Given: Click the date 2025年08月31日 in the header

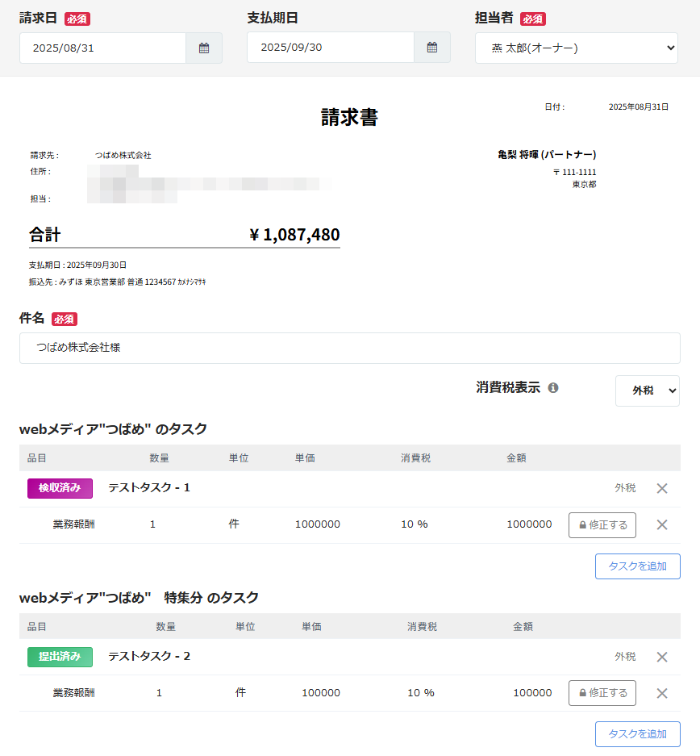Looking at the screenshot, I should pos(639,107).
